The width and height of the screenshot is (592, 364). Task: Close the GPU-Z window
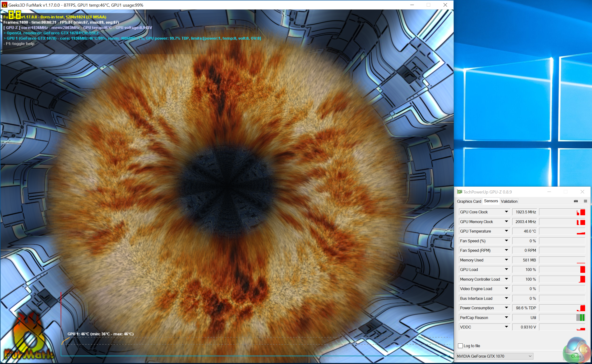point(582,192)
